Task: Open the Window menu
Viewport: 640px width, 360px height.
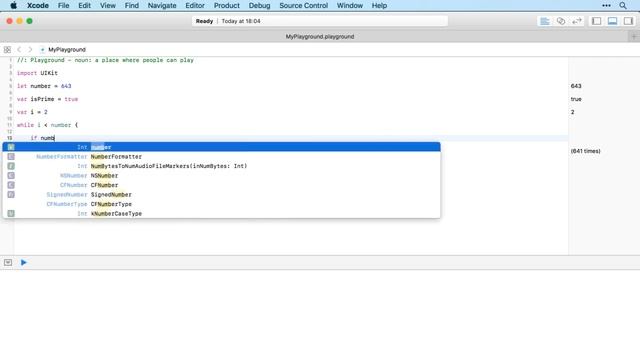Action: pyautogui.click(x=349, y=6)
